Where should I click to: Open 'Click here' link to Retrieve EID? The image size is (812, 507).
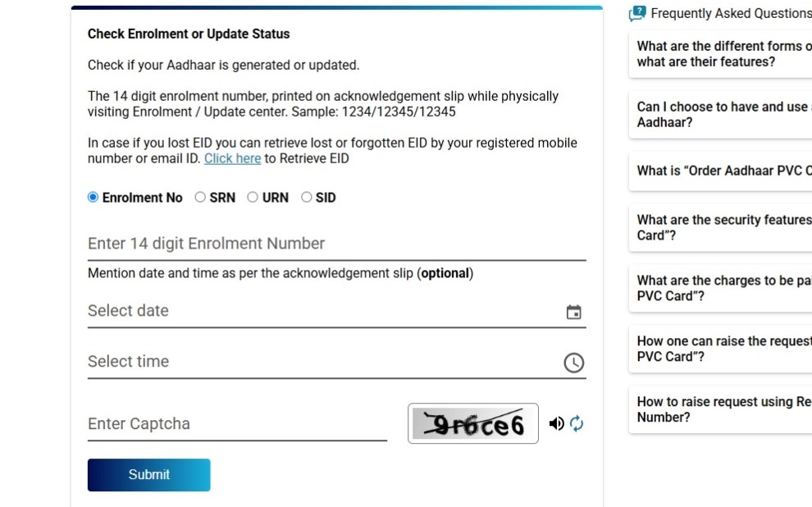[x=232, y=158]
